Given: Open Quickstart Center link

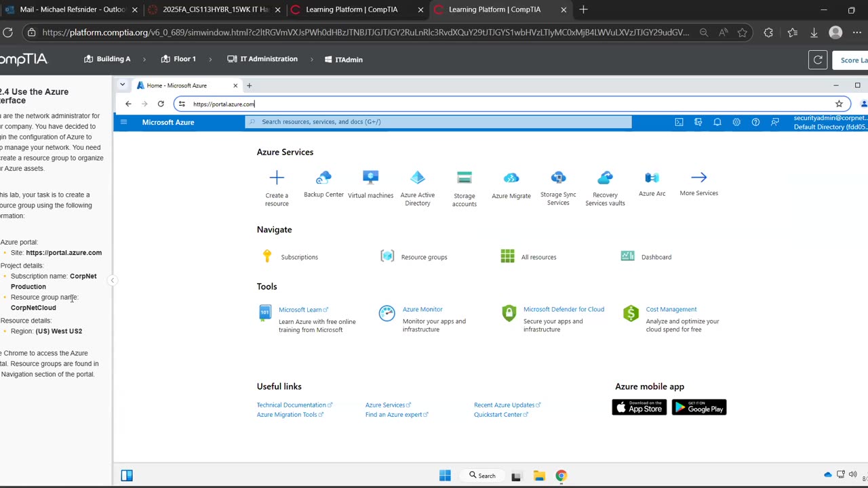Looking at the screenshot, I should click(500, 414).
